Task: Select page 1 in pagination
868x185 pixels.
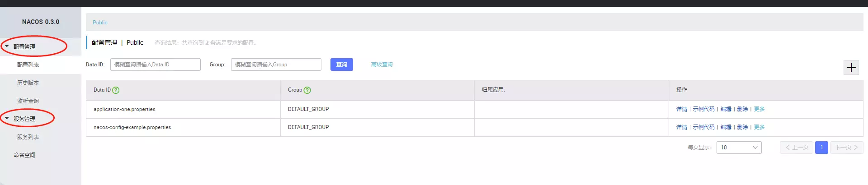Action: coord(821,148)
